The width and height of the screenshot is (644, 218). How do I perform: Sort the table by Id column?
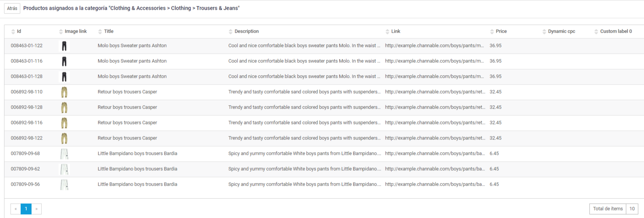click(x=13, y=32)
